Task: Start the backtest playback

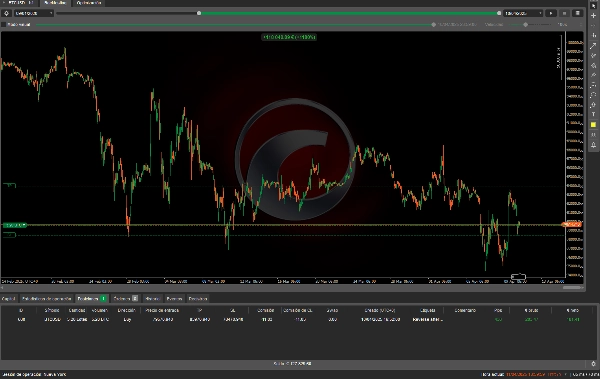Action: [551, 13]
